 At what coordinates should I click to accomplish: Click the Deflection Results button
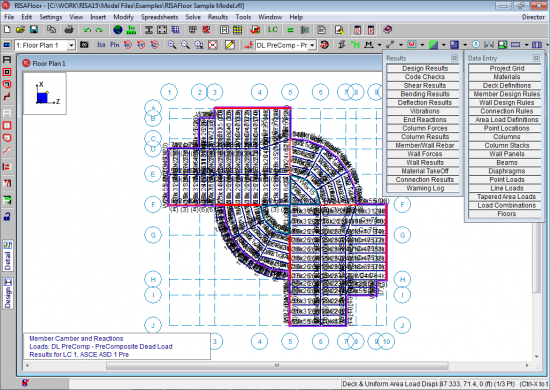424,102
